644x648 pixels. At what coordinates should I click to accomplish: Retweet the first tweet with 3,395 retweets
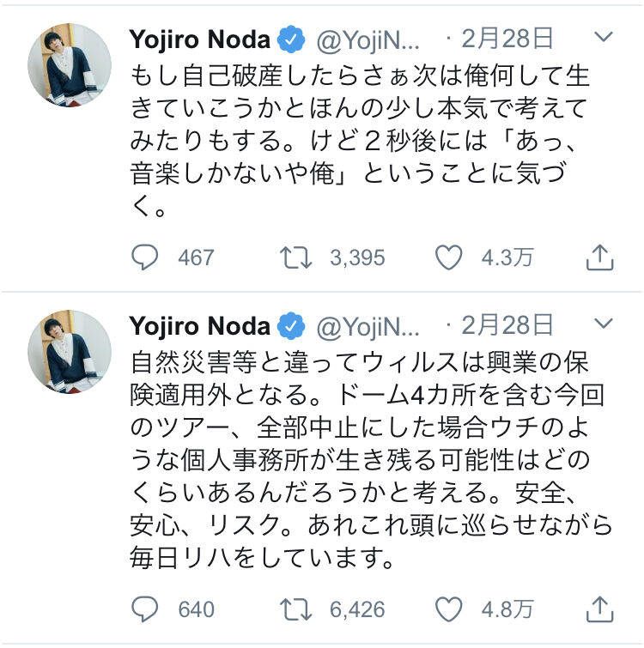point(297,257)
